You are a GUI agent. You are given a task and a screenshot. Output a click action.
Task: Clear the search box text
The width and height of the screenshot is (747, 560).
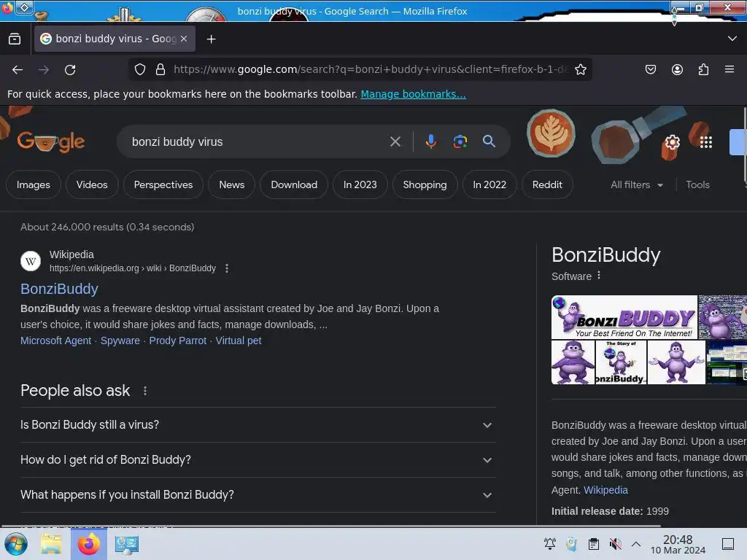(395, 141)
